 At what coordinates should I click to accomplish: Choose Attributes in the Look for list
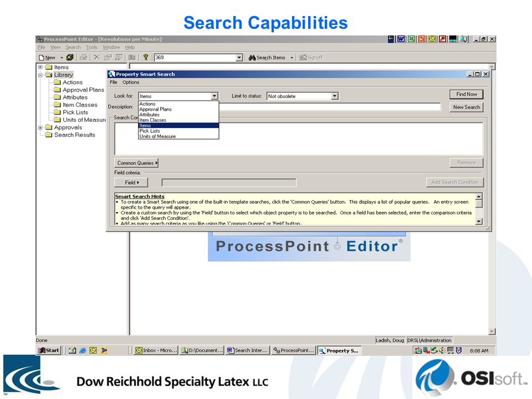click(178, 115)
